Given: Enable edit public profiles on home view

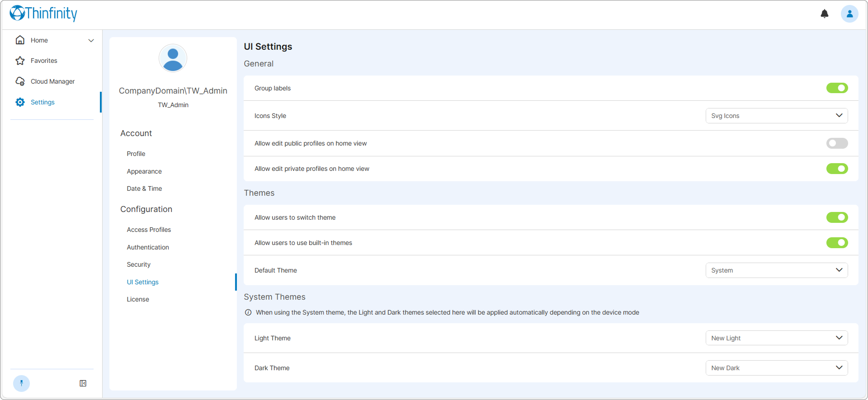Looking at the screenshot, I should pyautogui.click(x=837, y=143).
